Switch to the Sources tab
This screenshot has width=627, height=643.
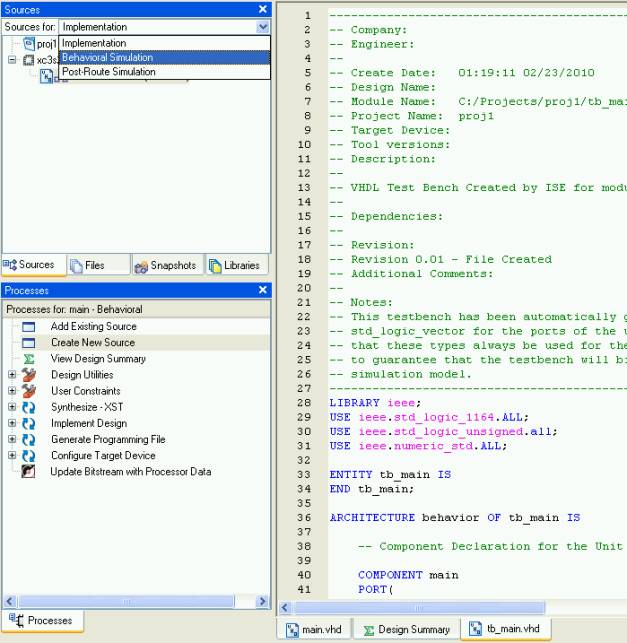coord(33,265)
